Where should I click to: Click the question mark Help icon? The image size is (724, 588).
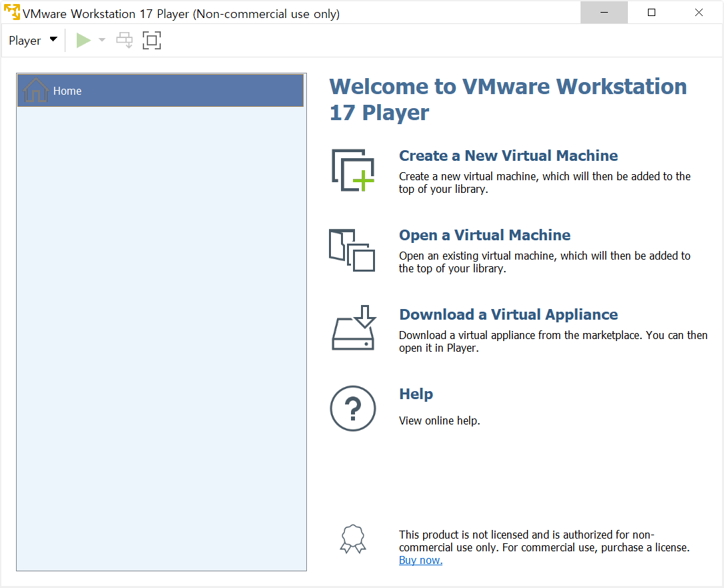(x=353, y=408)
